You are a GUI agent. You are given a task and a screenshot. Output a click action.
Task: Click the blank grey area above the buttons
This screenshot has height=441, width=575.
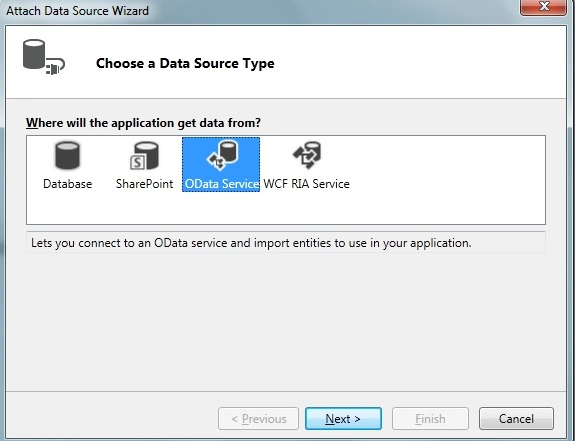pos(286,323)
